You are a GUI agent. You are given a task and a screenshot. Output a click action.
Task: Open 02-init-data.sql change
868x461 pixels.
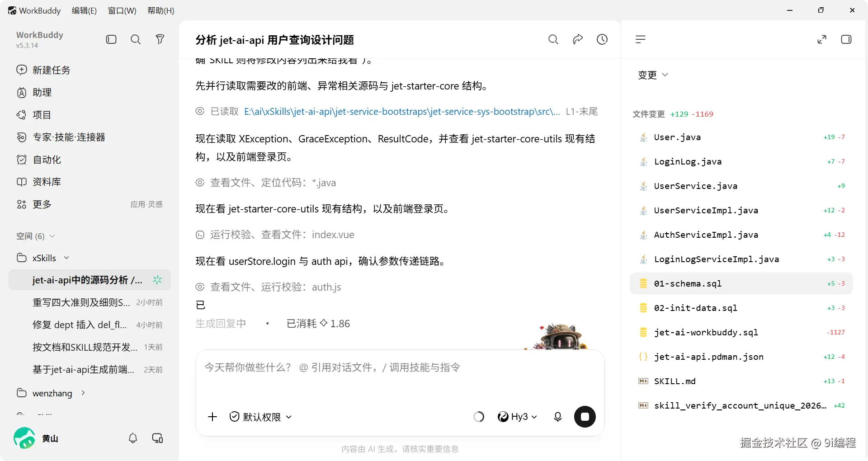click(x=741, y=308)
